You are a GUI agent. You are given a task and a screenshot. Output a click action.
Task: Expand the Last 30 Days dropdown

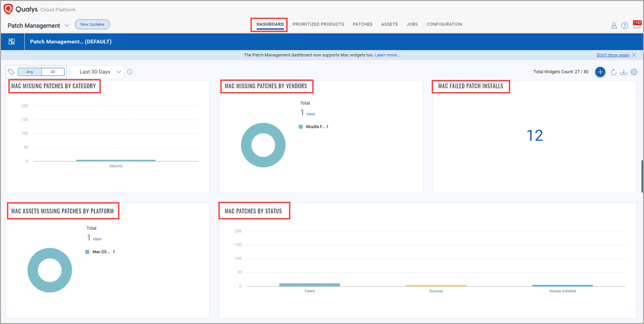pyautogui.click(x=98, y=72)
